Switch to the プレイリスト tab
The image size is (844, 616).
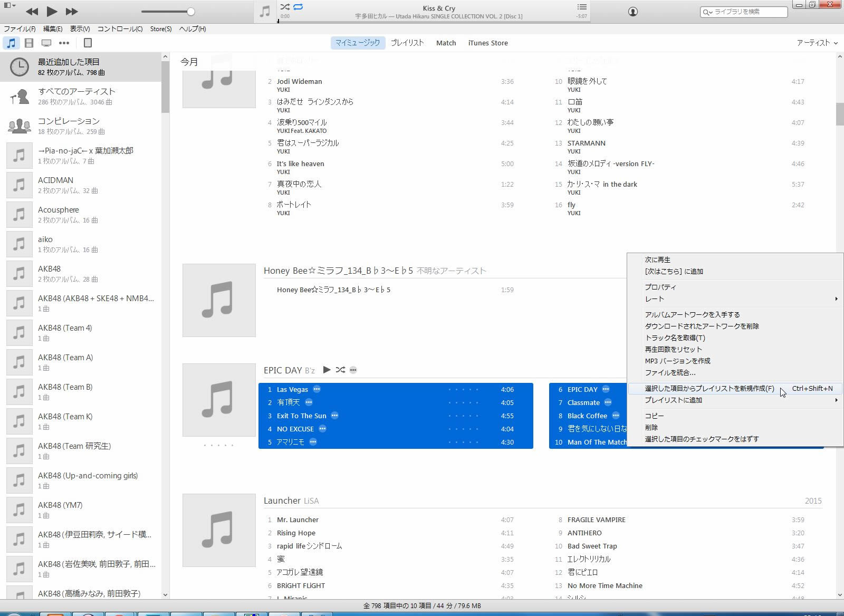tap(407, 43)
